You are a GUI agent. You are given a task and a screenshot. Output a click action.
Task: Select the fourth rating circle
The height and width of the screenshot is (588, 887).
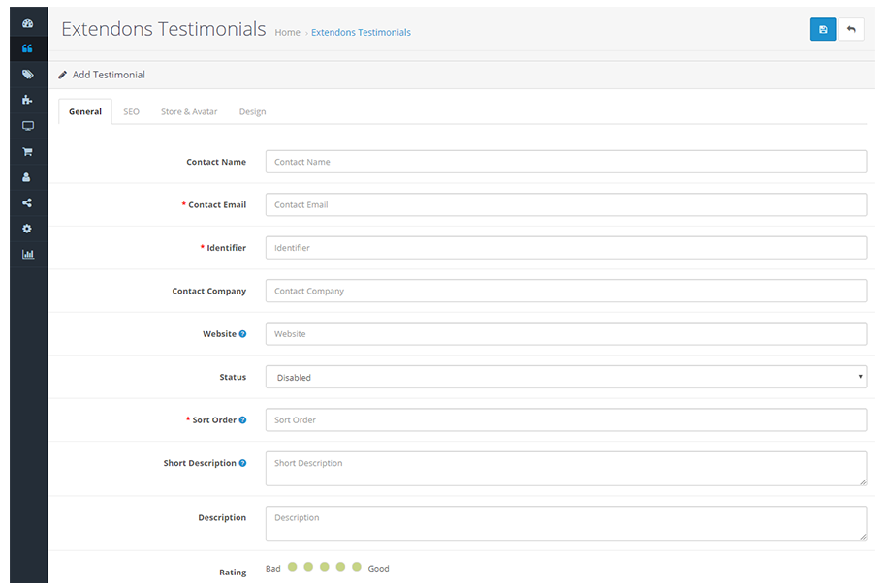pyautogui.click(x=340, y=567)
